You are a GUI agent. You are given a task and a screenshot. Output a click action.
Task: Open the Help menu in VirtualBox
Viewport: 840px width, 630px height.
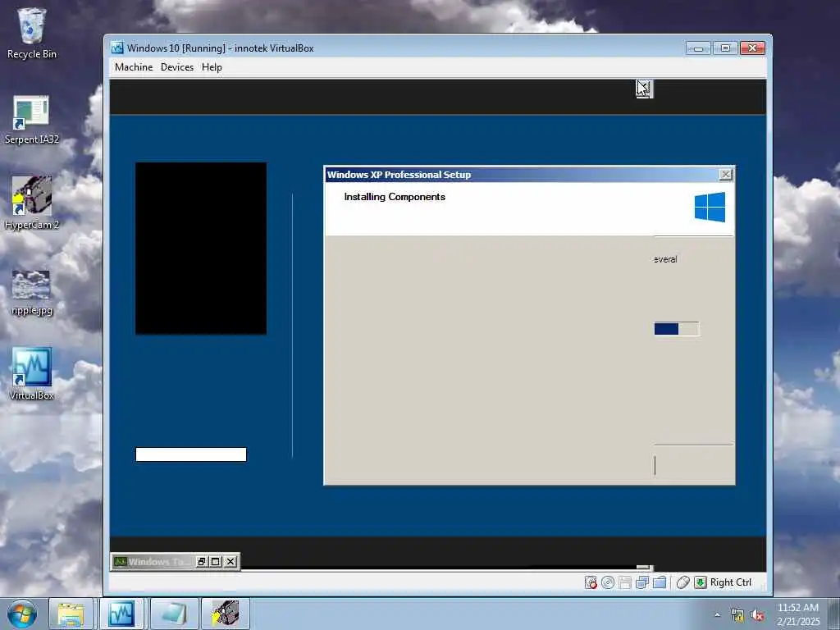click(x=212, y=67)
